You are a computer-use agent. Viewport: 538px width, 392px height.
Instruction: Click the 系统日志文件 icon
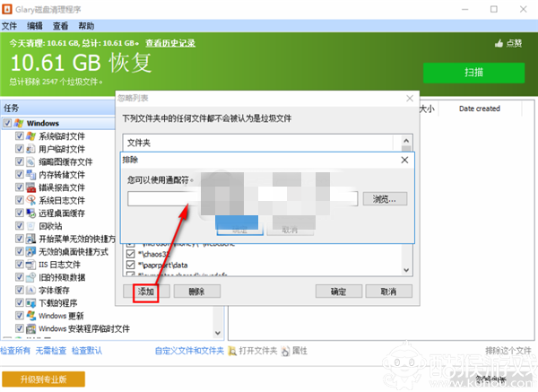pyautogui.click(x=30, y=200)
